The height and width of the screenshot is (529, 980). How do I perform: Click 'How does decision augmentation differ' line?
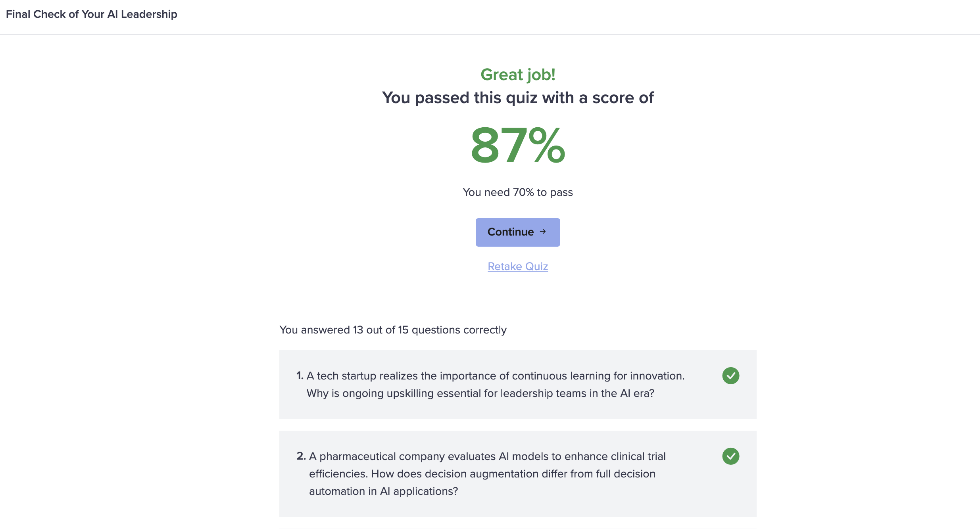click(x=482, y=474)
